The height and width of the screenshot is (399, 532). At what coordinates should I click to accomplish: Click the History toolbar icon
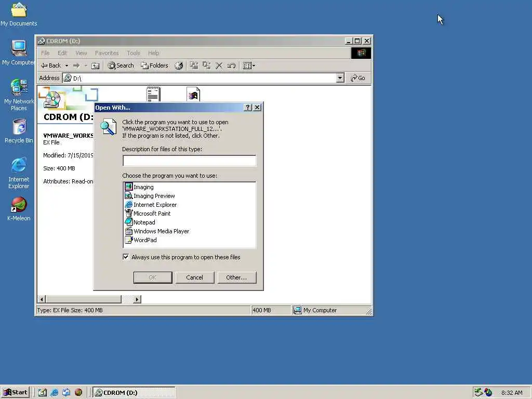click(179, 65)
